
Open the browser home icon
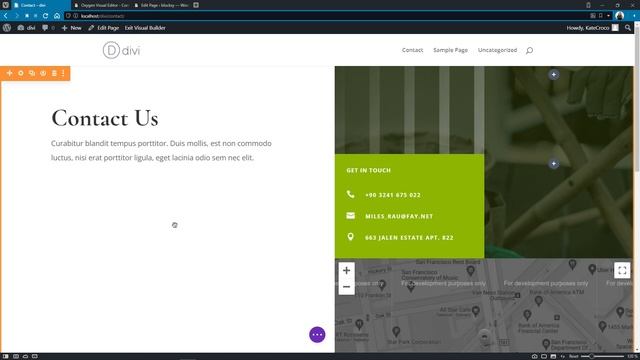(x=57, y=16)
